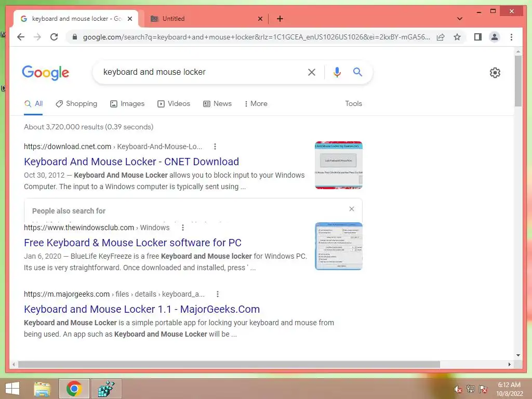This screenshot has height=399, width=532.
Task: Open more options for CNET result
Action: 215,147
